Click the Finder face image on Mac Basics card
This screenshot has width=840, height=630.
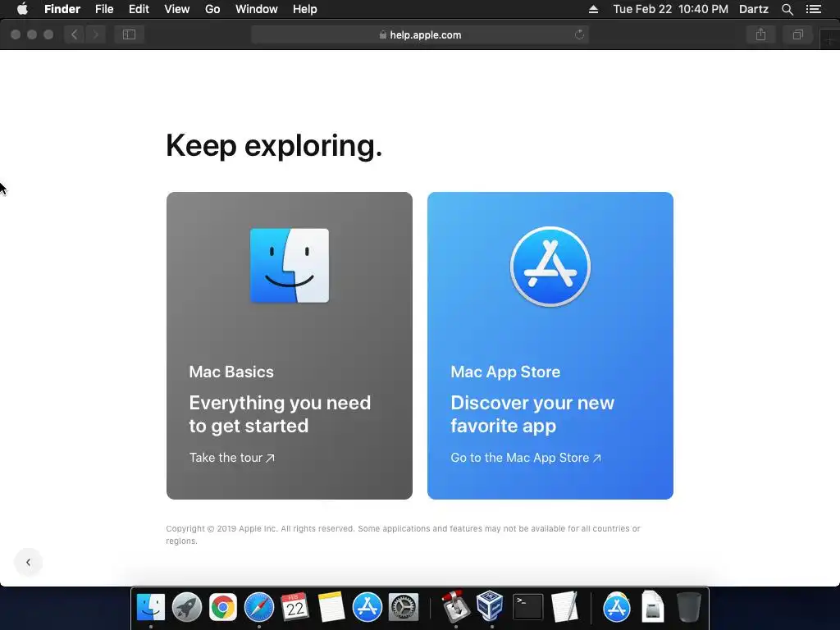pyautogui.click(x=290, y=266)
